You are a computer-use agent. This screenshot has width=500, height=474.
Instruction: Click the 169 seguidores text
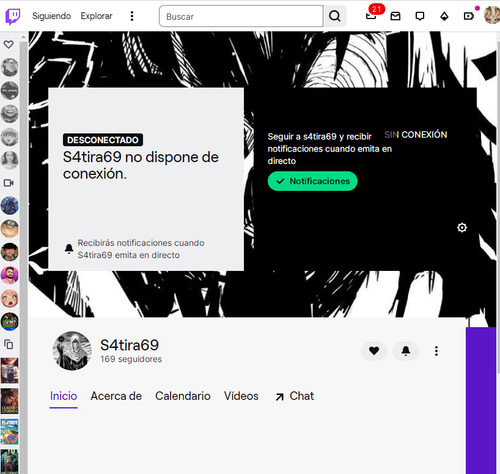coord(131,359)
